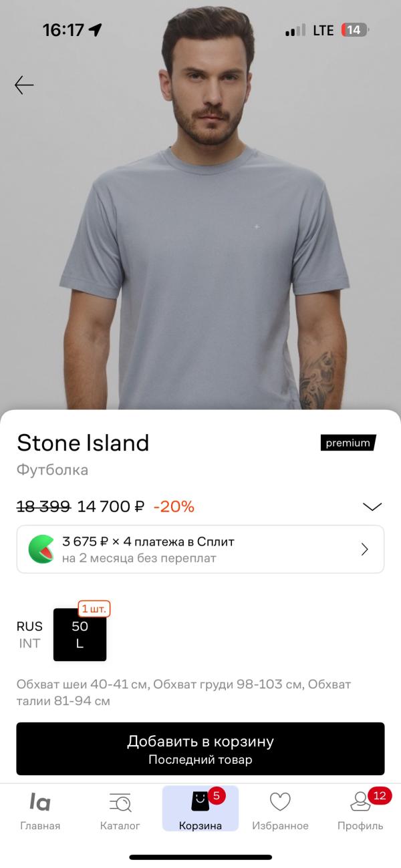Expand price details chevron

(x=372, y=507)
